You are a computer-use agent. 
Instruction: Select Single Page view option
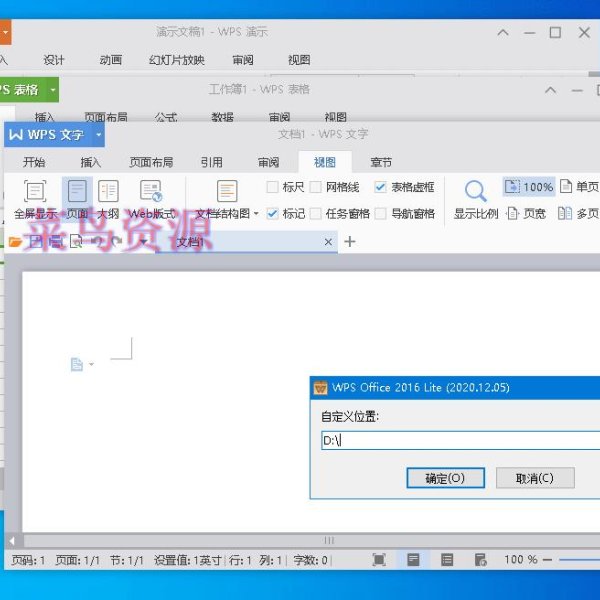tap(579, 187)
